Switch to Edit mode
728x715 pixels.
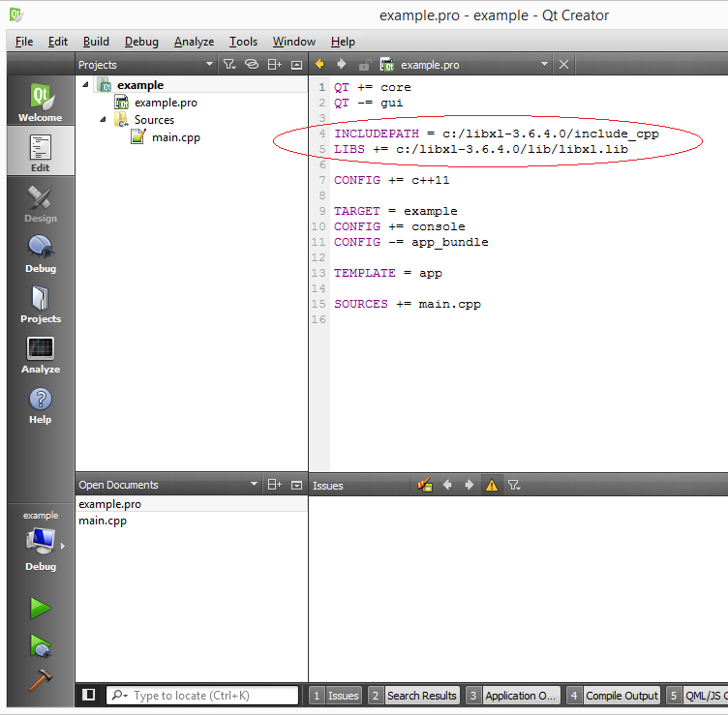[41, 151]
